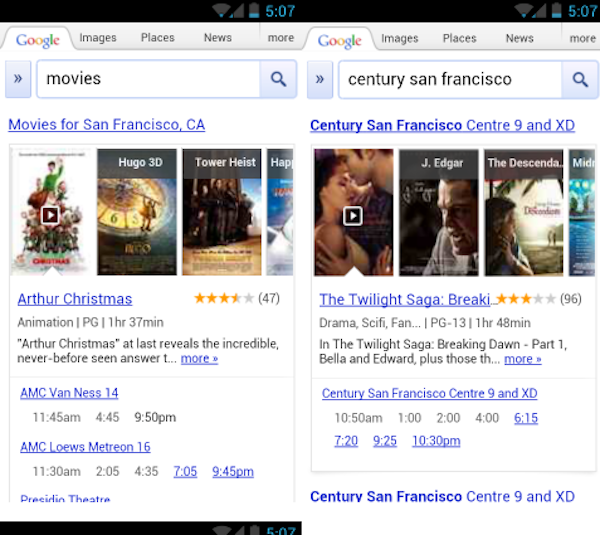This screenshot has width=600, height=535.
Task: Select the Tower Heist poster
Action: coord(222,212)
